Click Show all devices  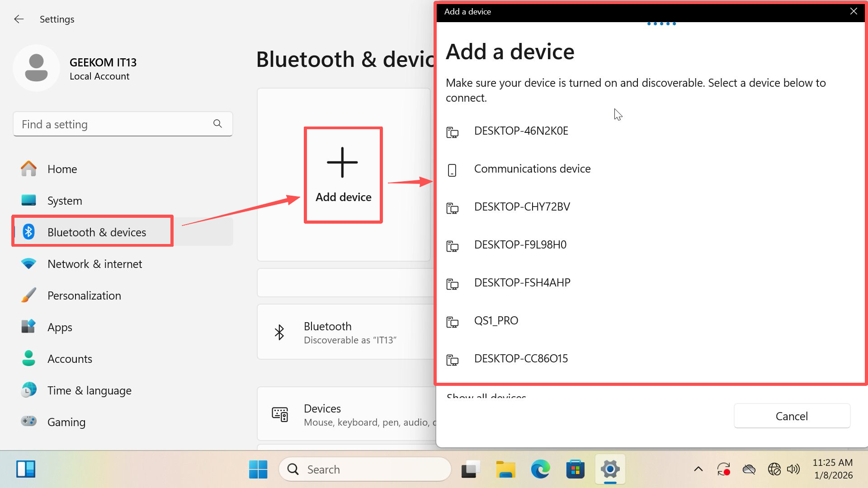(x=486, y=397)
